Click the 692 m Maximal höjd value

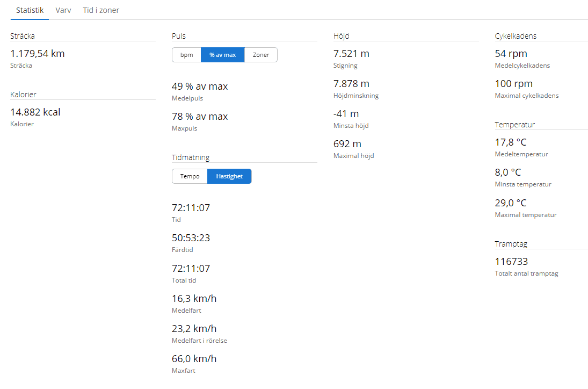coord(347,144)
